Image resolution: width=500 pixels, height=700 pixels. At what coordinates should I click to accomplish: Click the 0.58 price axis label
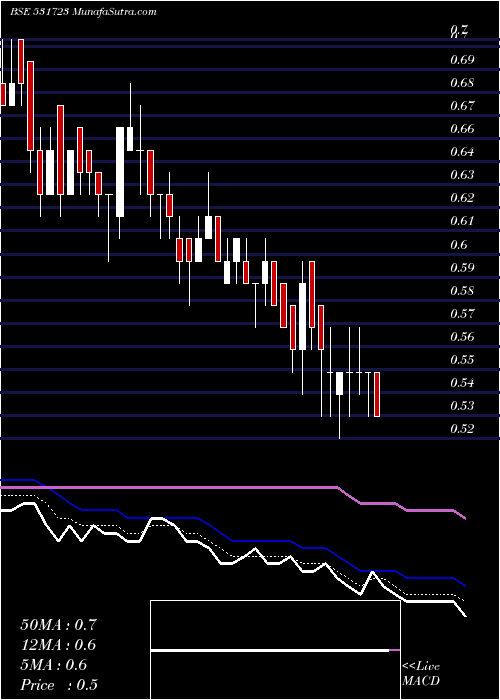click(x=462, y=291)
